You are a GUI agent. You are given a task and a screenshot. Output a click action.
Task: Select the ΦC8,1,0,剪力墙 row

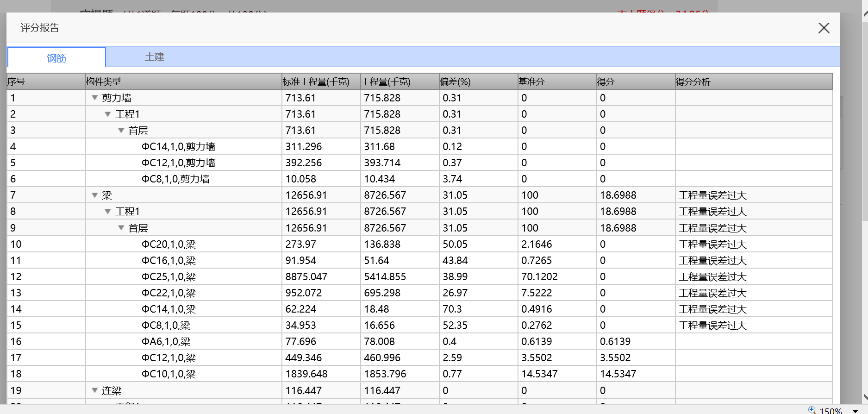[x=419, y=179]
